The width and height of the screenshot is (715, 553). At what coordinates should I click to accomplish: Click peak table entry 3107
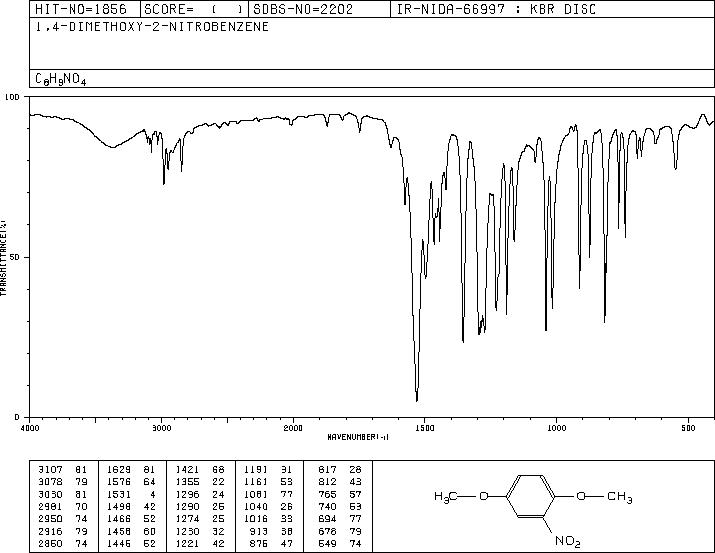coord(51,470)
